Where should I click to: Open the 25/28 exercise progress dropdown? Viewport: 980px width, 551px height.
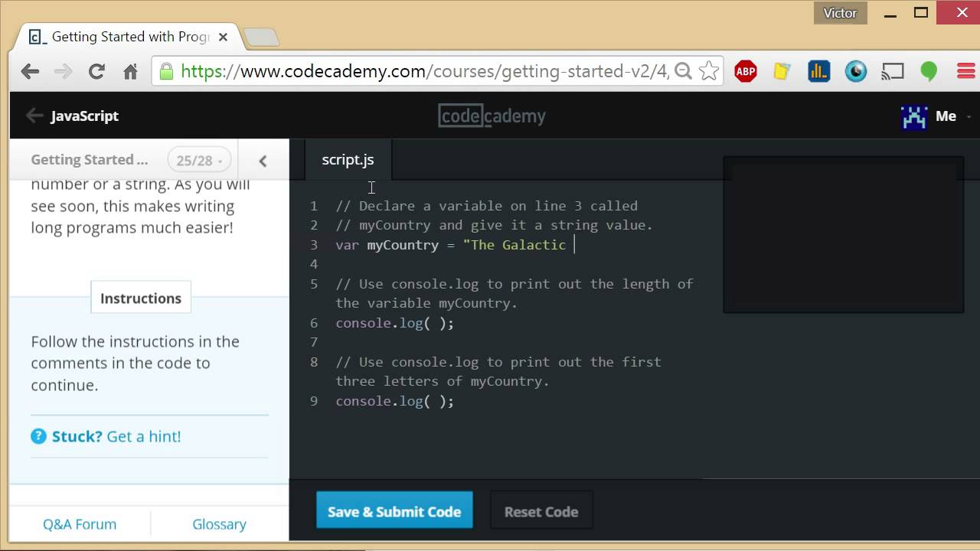tap(199, 160)
